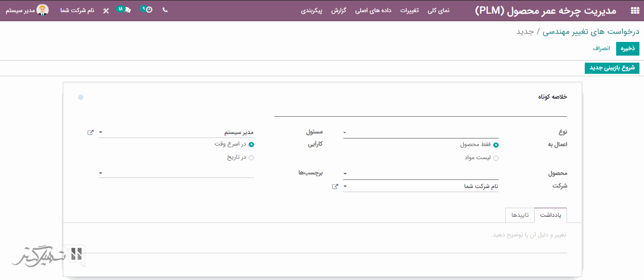644x280 pixels.
Task: Click the debug tools wrench icon
Action: [106, 11]
